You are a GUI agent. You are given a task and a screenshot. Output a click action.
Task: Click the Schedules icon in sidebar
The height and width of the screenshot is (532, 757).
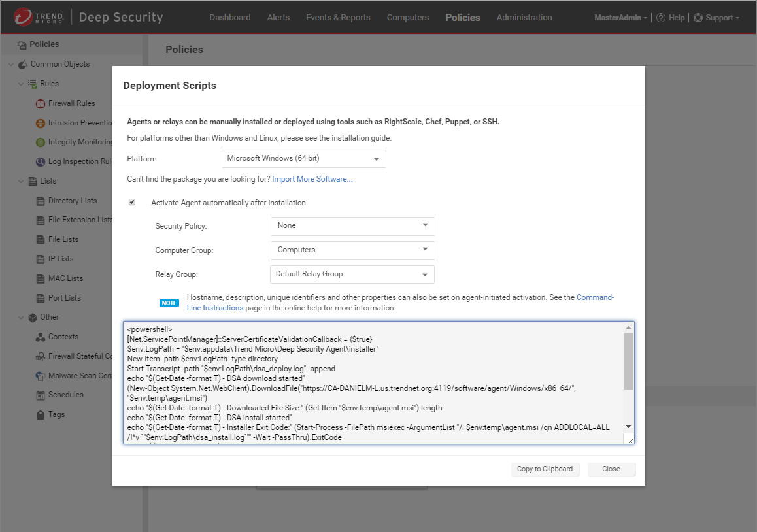(x=41, y=395)
